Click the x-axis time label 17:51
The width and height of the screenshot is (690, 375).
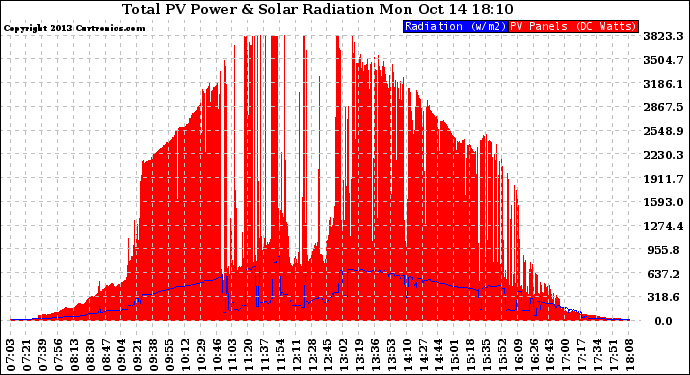(613, 355)
